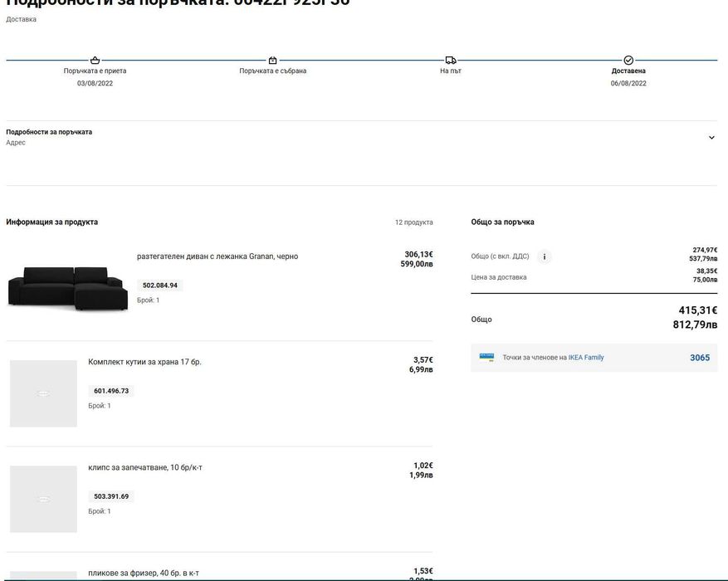Open thumbnail of 'Комплект кутии за храна'
The width and height of the screenshot is (728, 581).
pyautogui.click(x=43, y=393)
